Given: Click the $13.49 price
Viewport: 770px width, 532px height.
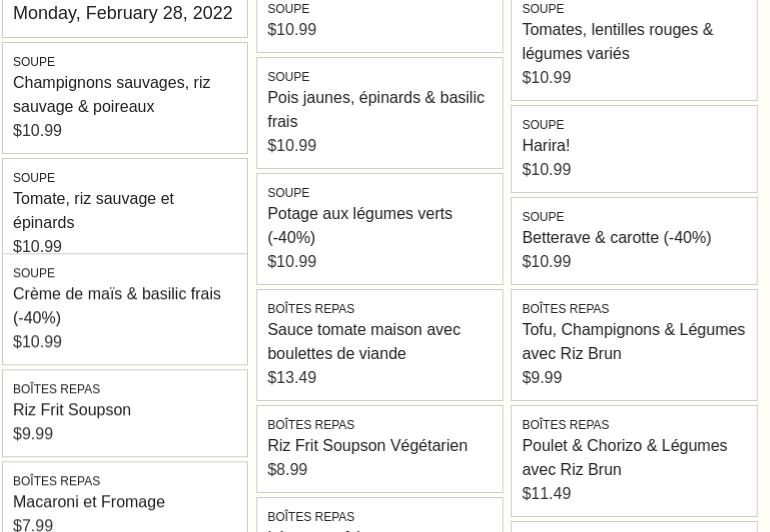Looking at the screenshot, I should 292,378.
